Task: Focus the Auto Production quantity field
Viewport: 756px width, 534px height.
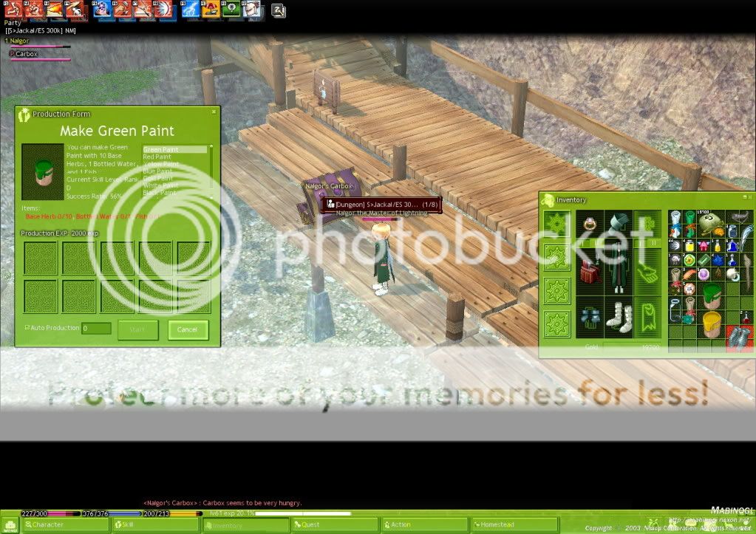Action: [x=96, y=328]
